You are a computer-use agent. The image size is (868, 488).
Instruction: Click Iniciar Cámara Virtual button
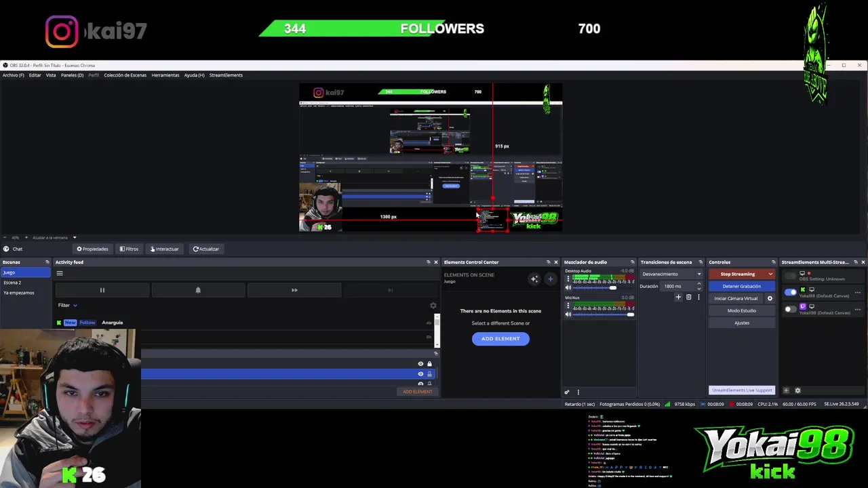[736, 298]
